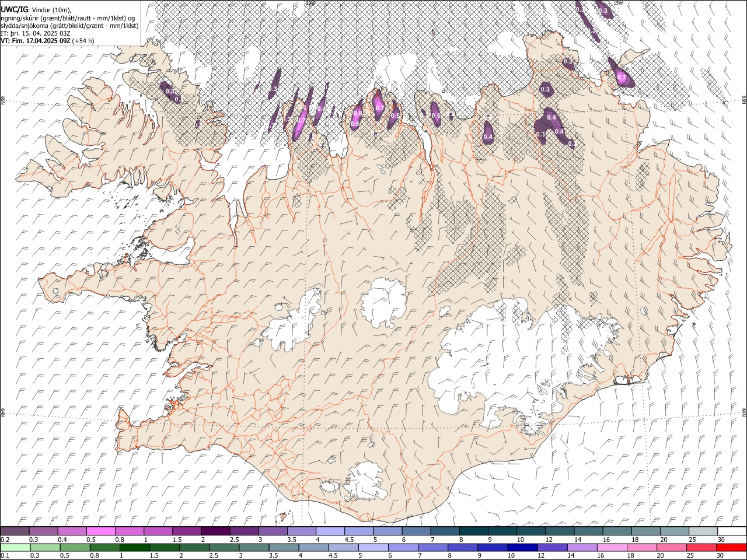Pick the grey-blue 4 rain-scale swatch

pyautogui.click(x=313, y=547)
